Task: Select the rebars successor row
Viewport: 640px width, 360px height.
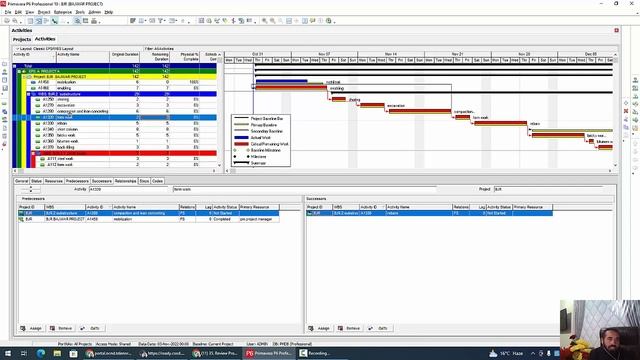Action: tap(429, 213)
